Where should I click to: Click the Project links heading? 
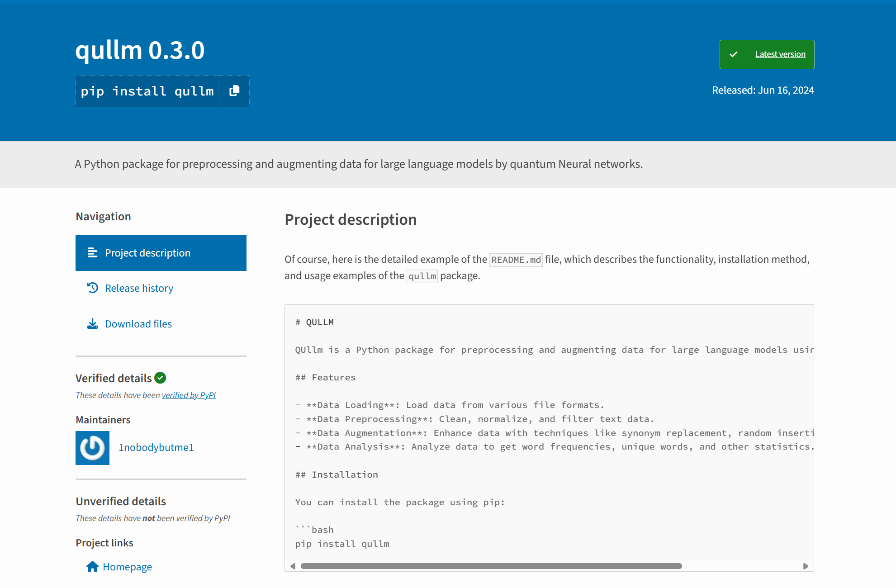[x=104, y=543]
